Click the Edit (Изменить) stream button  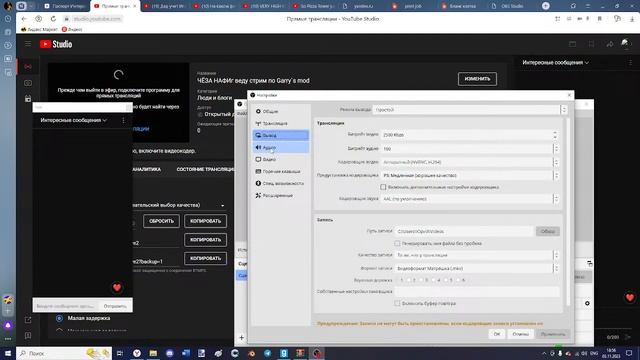477,79
